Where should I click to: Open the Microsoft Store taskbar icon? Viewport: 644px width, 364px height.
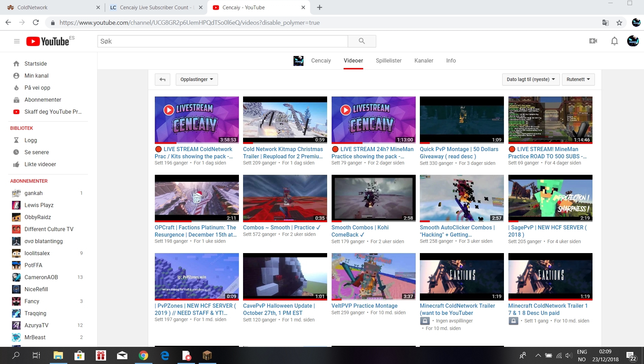79,355
